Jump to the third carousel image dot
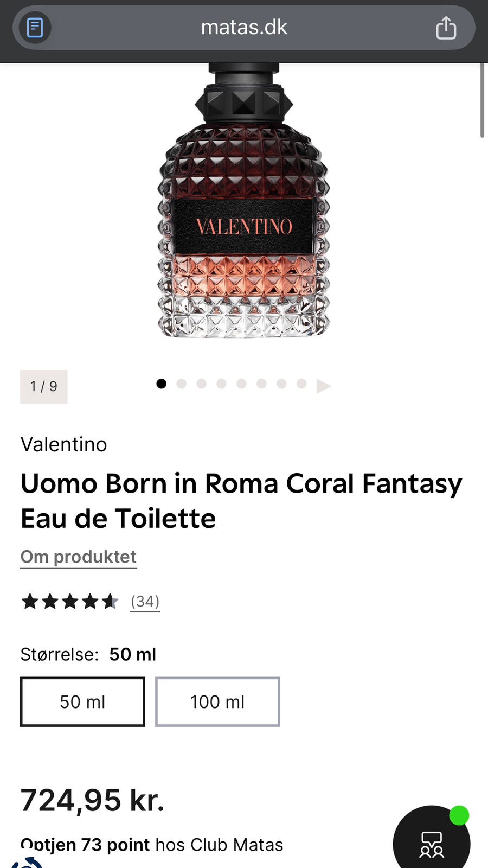The width and height of the screenshot is (488, 868). click(201, 384)
